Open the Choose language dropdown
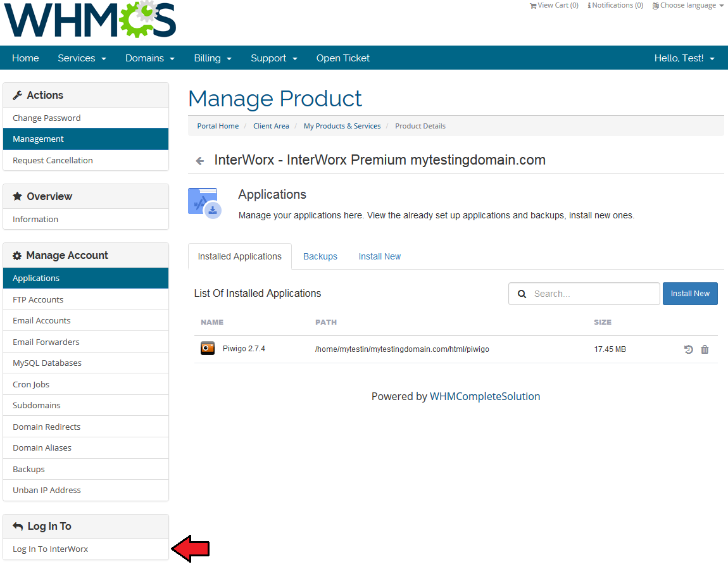This screenshot has height=569, width=728. 688,6
